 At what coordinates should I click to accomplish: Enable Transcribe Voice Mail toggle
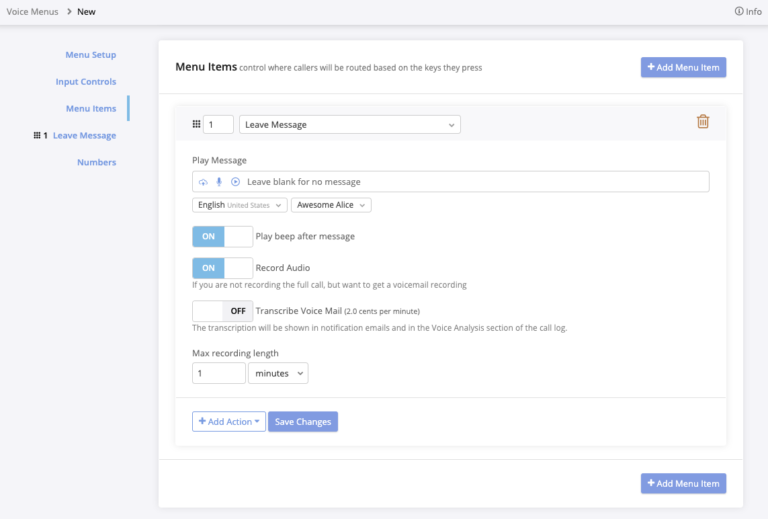tap(222, 311)
